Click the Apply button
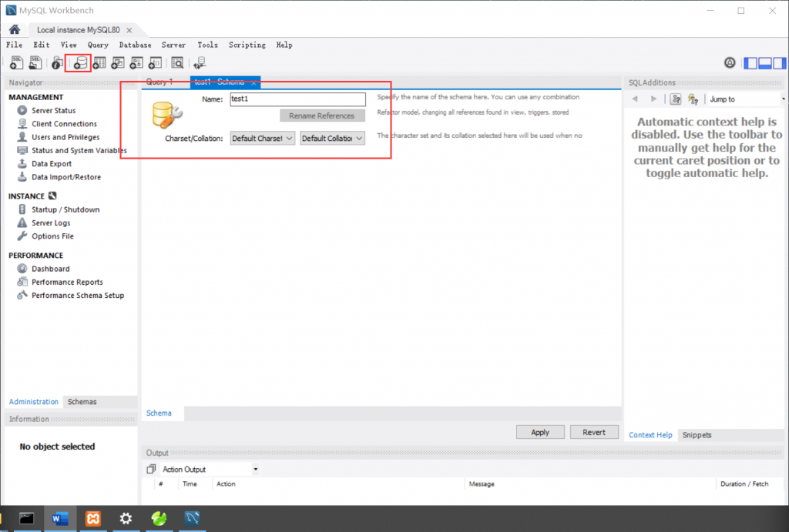 click(x=540, y=432)
